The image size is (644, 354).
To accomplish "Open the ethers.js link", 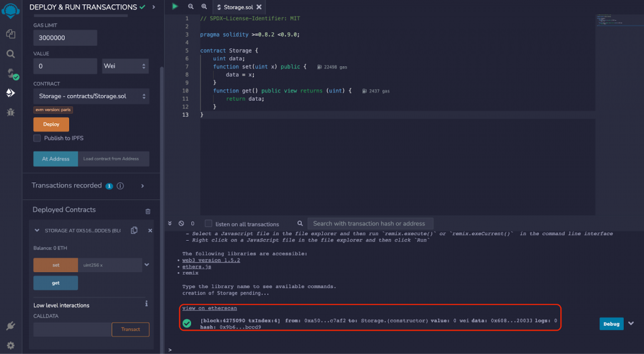I will click(197, 267).
